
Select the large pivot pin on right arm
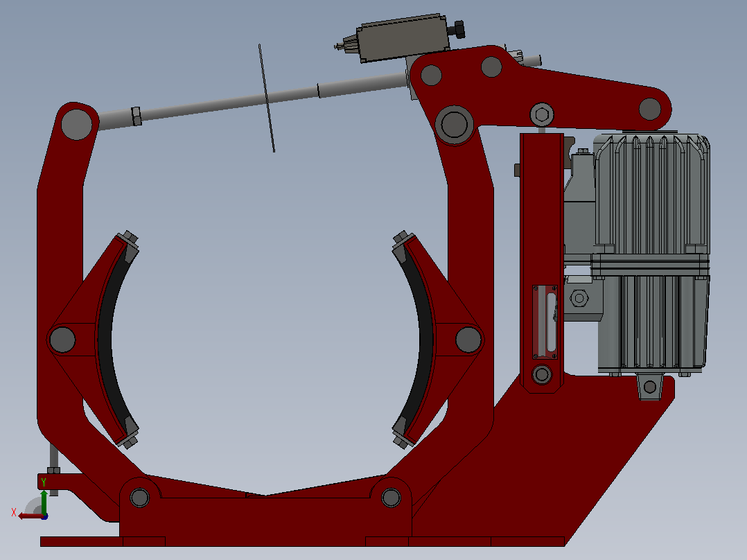click(454, 124)
